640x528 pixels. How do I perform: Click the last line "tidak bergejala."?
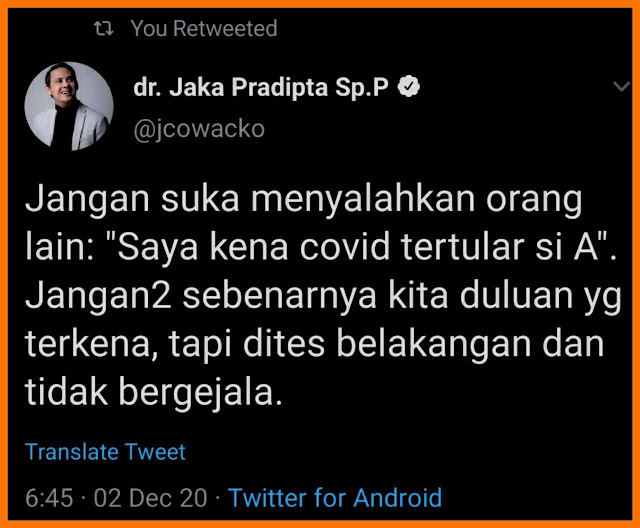pyautogui.click(x=153, y=393)
